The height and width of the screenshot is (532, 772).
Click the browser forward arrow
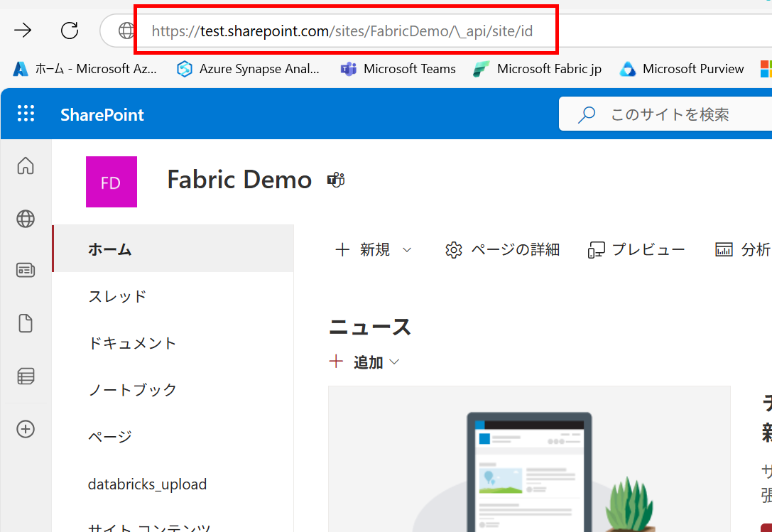click(23, 31)
